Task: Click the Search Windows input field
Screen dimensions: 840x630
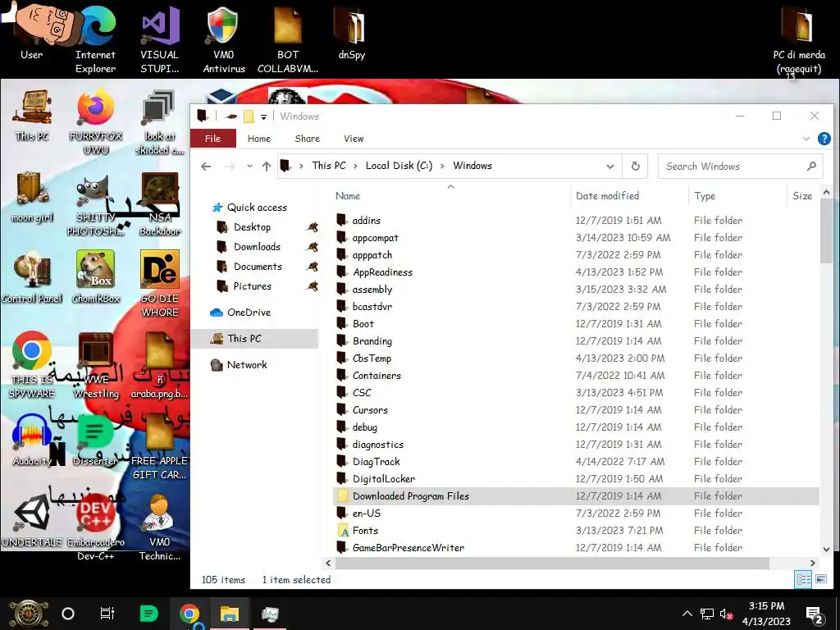Action: pyautogui.click(x=741, y=166)
